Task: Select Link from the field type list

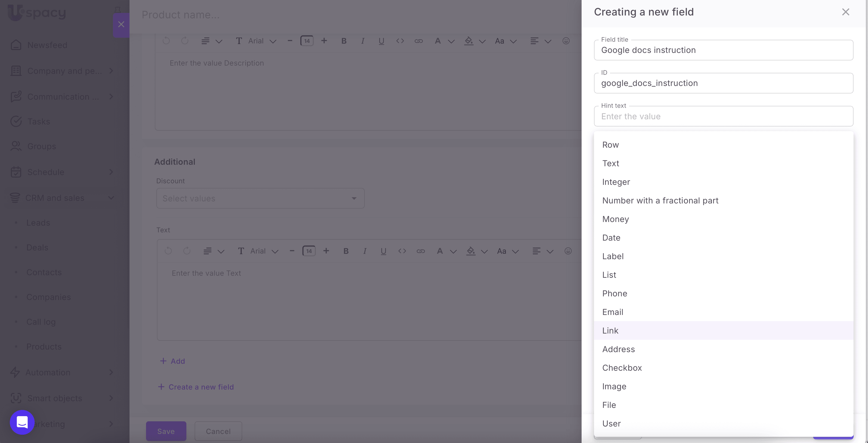Action: [610, 330]
